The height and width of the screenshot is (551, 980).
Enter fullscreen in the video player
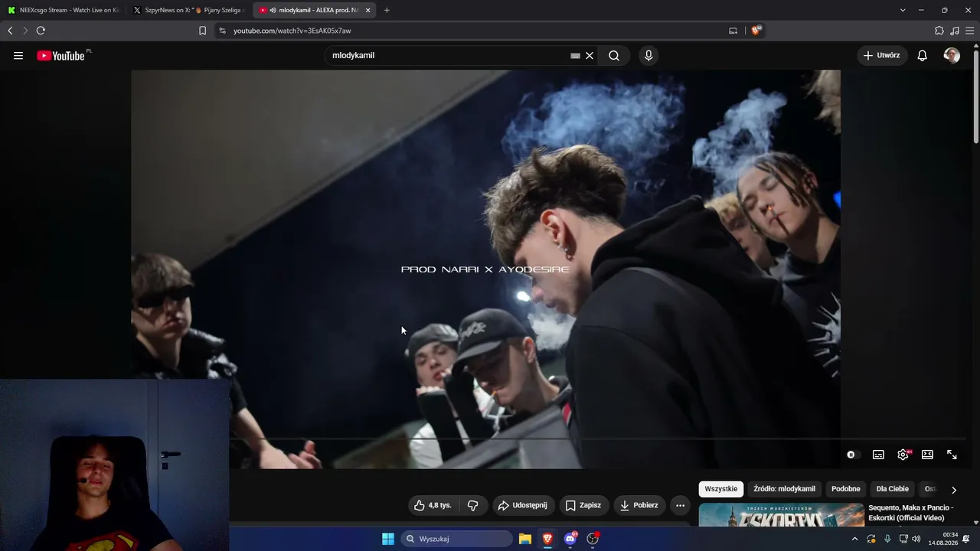[x=952, y=455]
